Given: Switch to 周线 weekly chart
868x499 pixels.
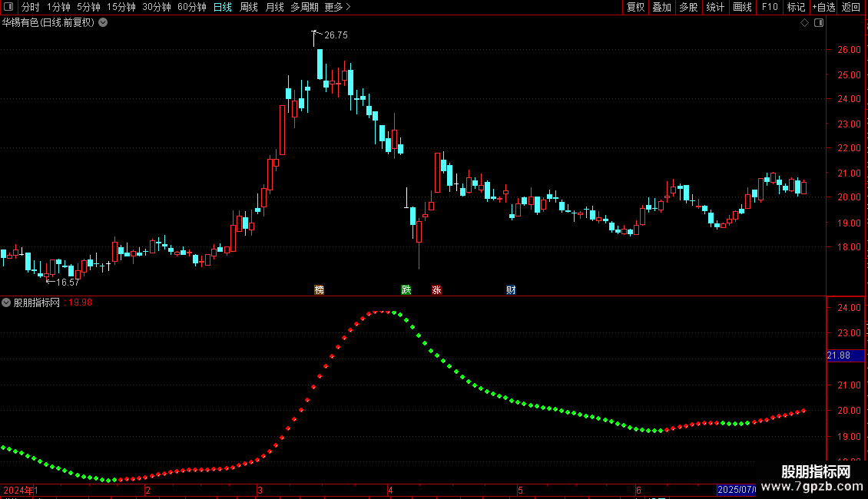Looking at the screenshot, I should point(249,7).
